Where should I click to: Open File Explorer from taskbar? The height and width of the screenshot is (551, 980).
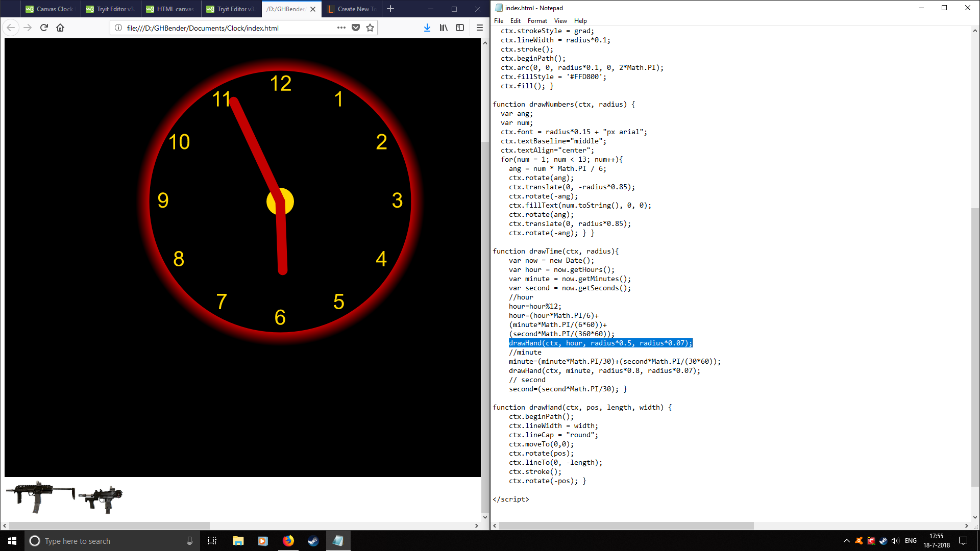click(x=238, y=541)
